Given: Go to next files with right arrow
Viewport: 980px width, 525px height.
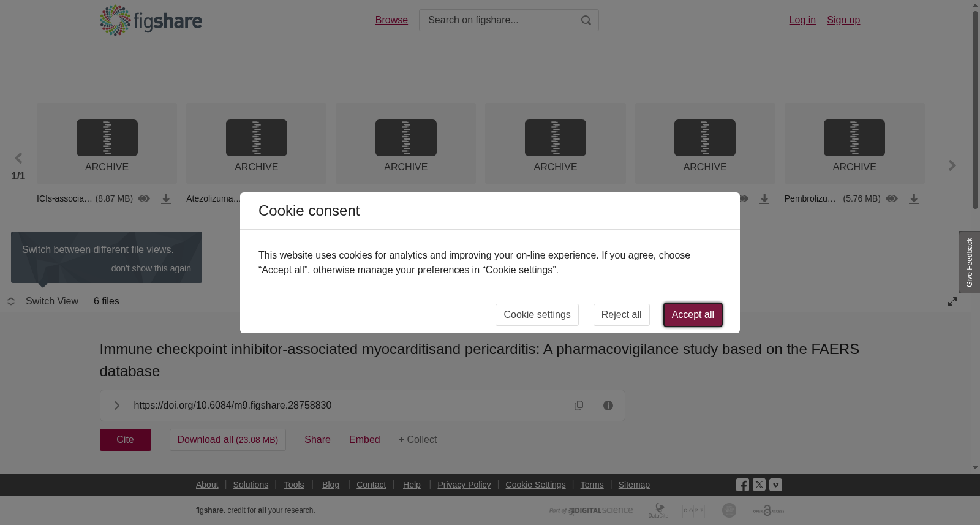Looking at the screenshot, I should click(x=952, y=165).
